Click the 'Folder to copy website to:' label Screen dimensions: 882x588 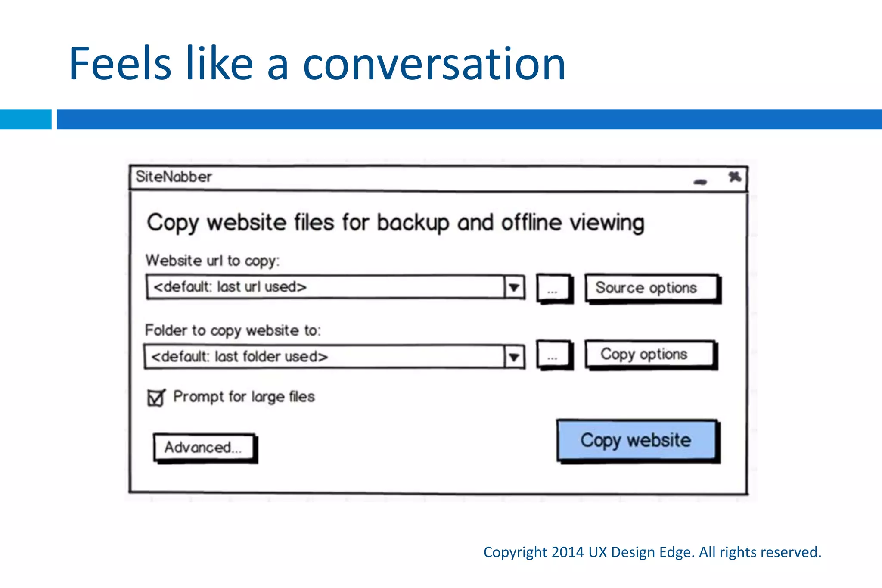pyautogui.click(x=233, y=331)
